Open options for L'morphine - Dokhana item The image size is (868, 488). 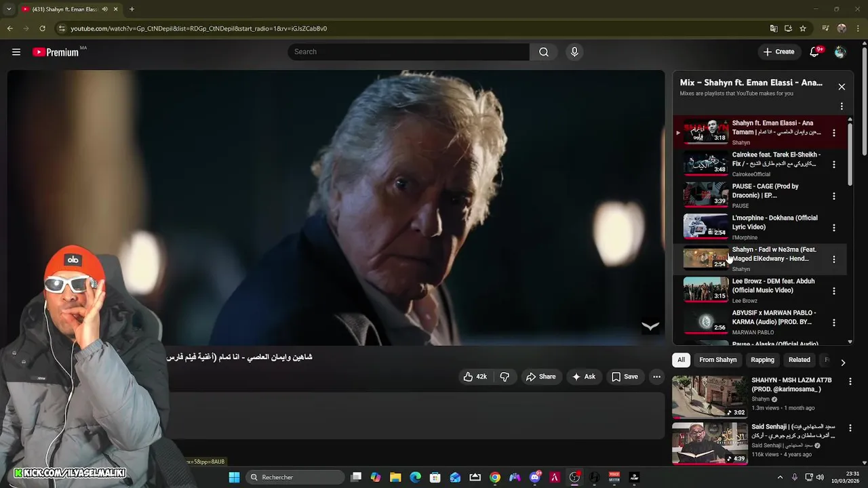[x=834, y=228]
